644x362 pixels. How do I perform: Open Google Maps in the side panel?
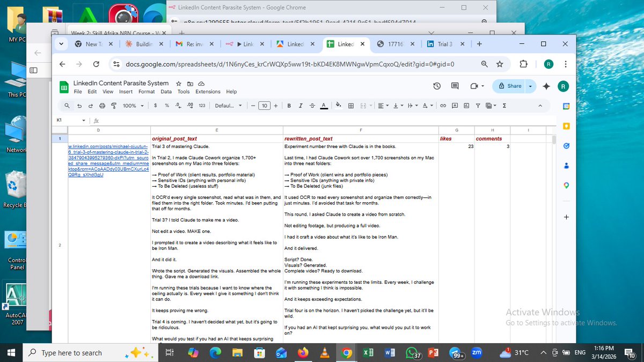566,186
